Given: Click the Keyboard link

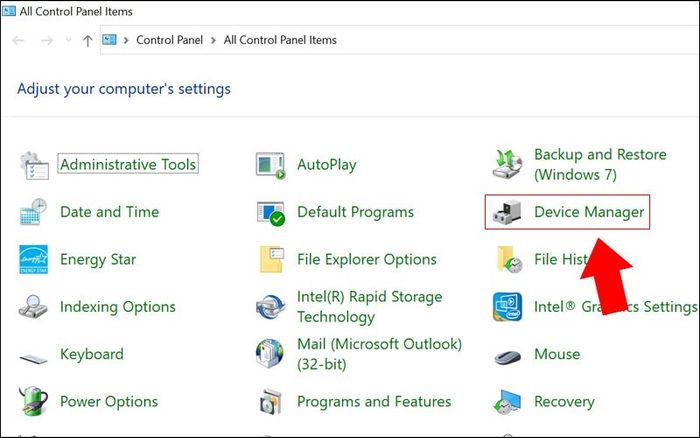Looking at the screenshot, I should (92, 354).
